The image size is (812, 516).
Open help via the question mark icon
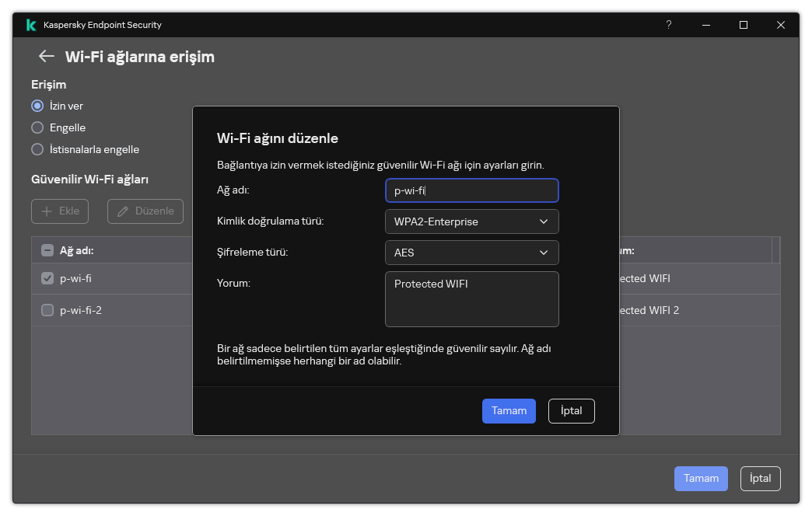coord(668,25)
